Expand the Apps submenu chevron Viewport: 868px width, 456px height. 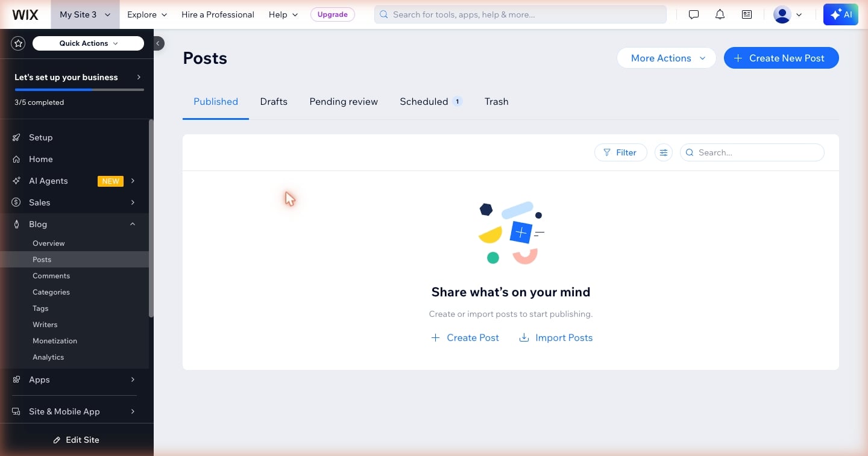click(x=133, y=379)
